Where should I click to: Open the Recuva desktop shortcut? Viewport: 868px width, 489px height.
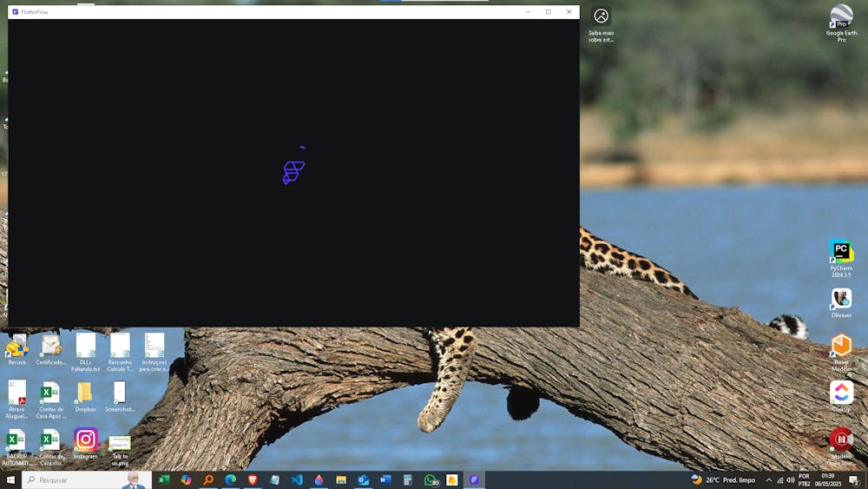(16, 350)
